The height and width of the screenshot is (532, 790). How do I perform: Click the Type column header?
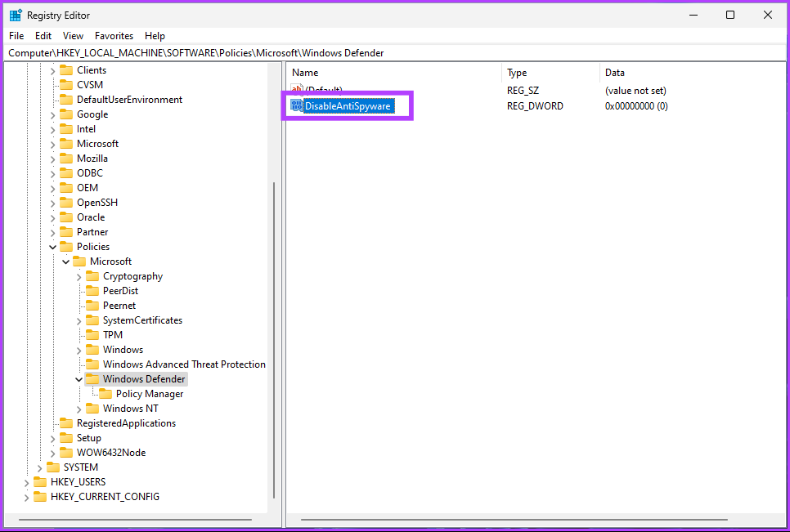[517, 73]
